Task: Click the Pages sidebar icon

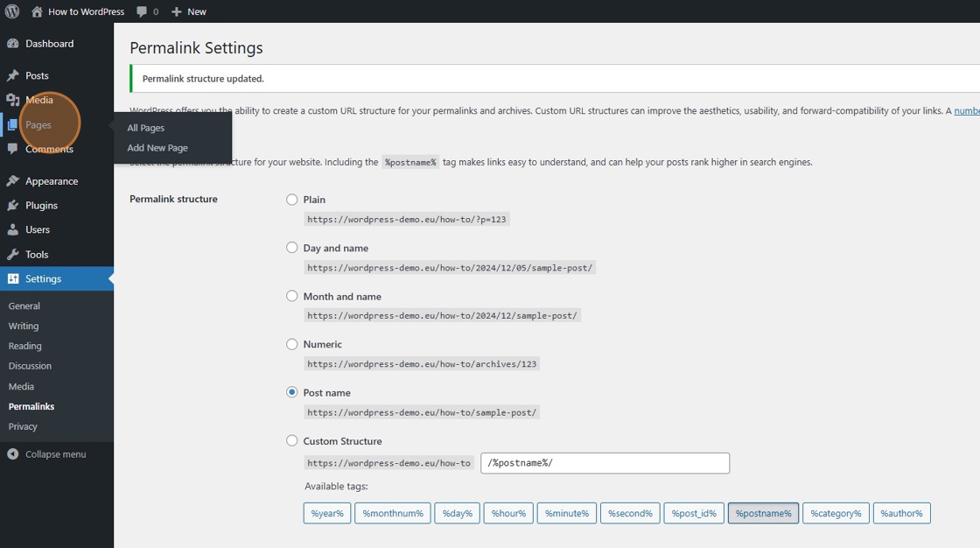Action: click(x=12, y=125)
